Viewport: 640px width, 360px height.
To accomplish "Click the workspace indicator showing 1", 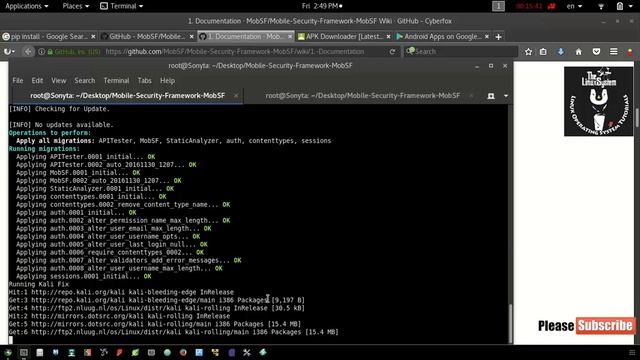I will pyautogui.click(x=498, y=6).
